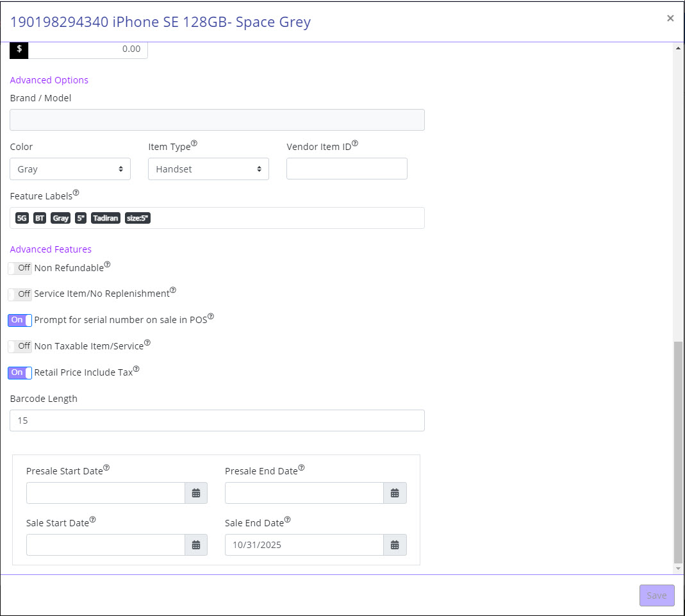This screenshot has width=685, height=616.
Task: Click the scrollbar up arrow
Action: 678,48
